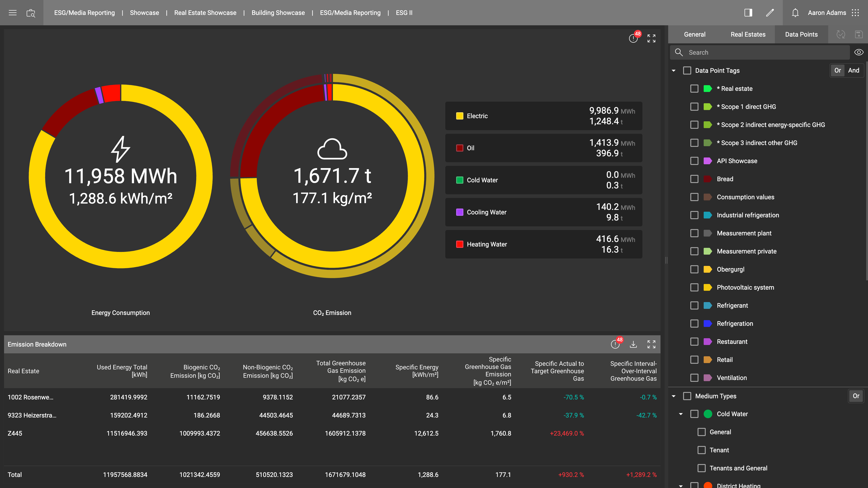Open the notifications bell

pyautogui.click(x=795, y=13)
